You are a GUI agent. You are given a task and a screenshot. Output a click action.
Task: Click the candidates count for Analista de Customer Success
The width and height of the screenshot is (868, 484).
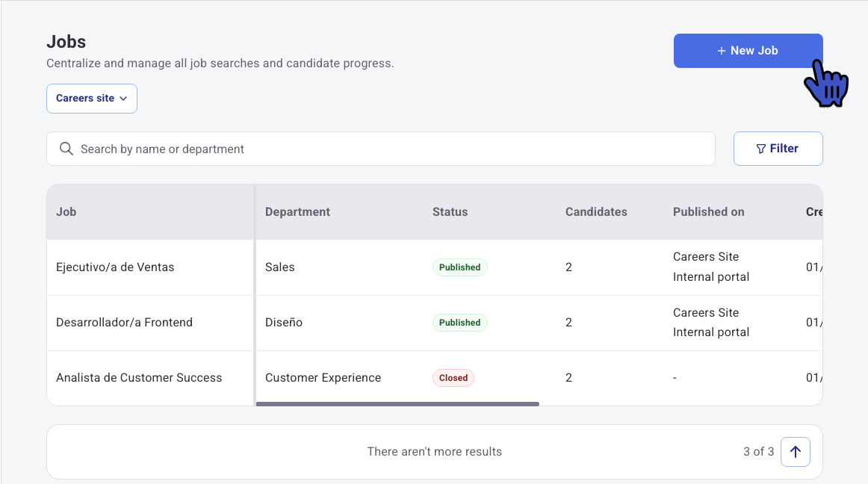point(568,378)
